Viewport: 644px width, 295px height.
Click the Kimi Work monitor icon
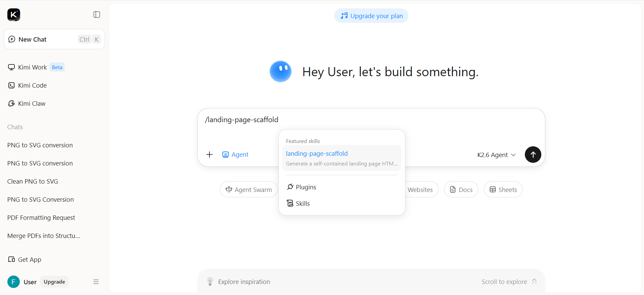click(11, 67)
